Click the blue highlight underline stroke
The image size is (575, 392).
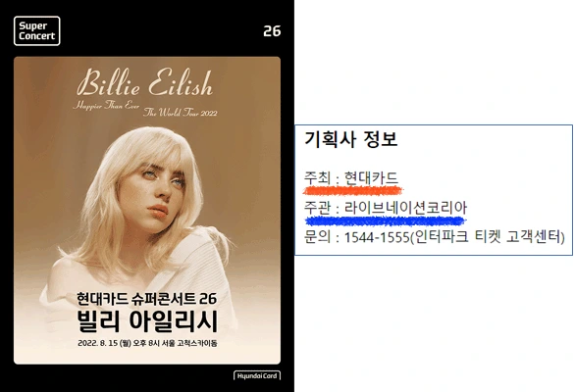(x=386, y=220)
